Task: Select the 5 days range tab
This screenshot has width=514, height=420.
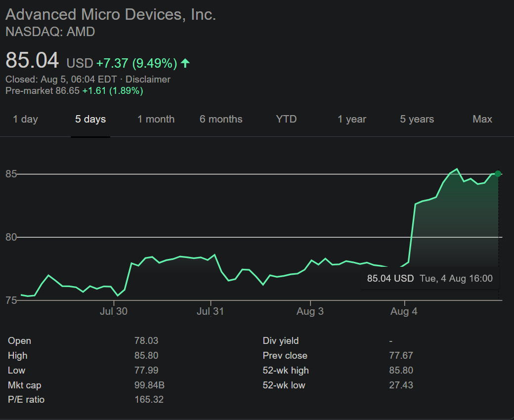Action: pyautogui.click(x=90, y=119)
